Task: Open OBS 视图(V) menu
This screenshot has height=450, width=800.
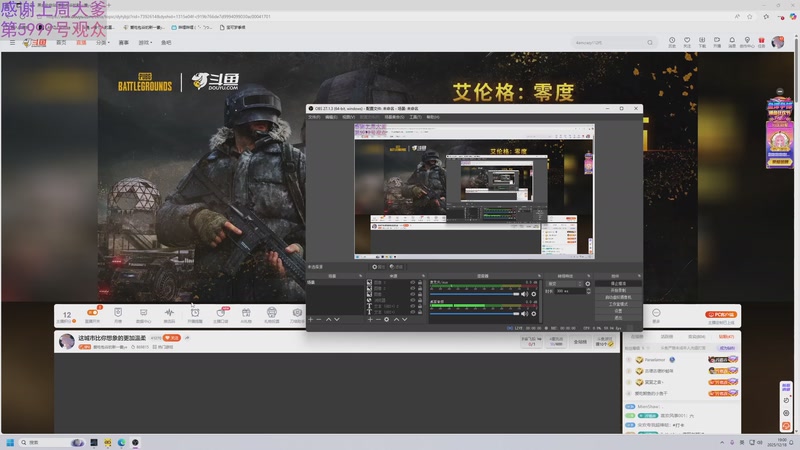Action: coord(348,117)
